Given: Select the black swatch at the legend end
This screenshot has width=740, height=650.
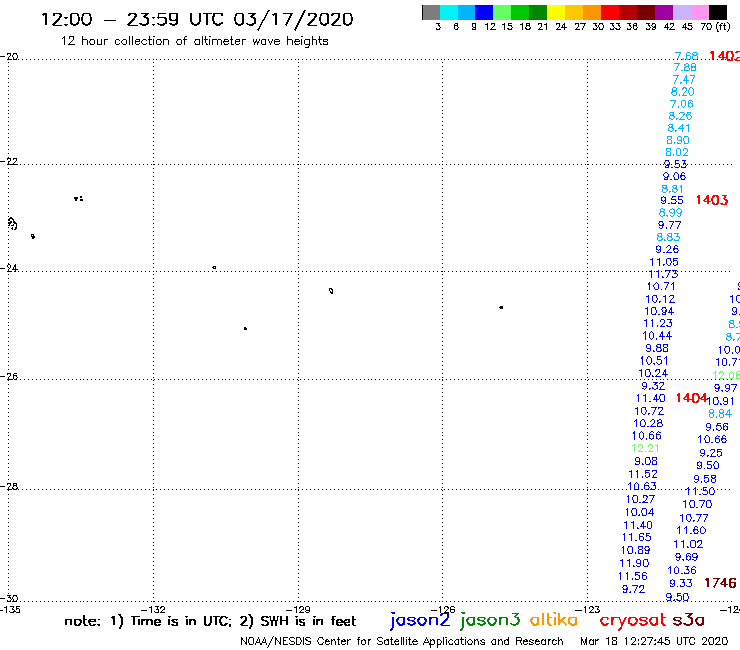Looking at the screenshot, I should [717, 12].
